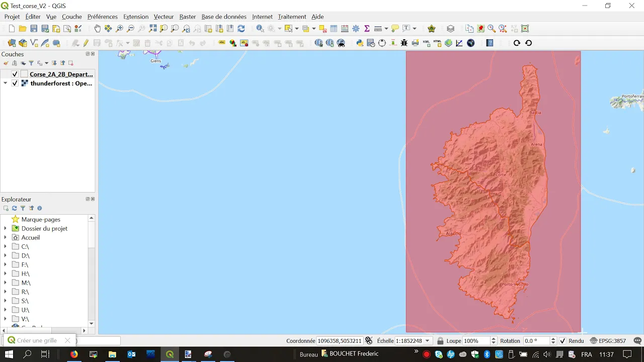Click the clockwise rotate arrow icon
Viewport: 644px width, 362px height.
(x=517, y=43)
